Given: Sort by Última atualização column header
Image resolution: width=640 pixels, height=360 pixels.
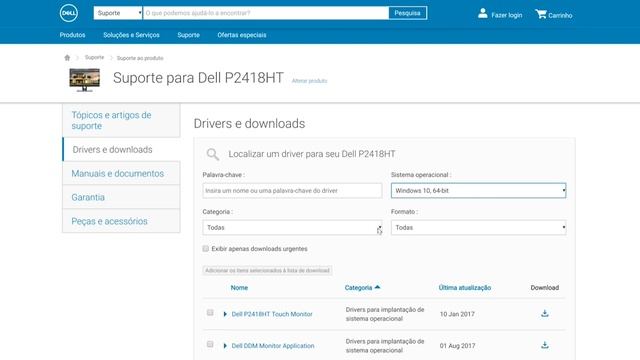Looking at the screenshot, I should [x=464, y=288].
